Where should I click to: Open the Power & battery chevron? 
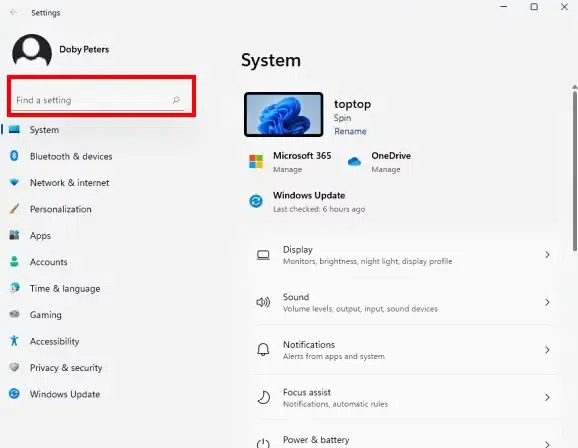pos(547,444)
